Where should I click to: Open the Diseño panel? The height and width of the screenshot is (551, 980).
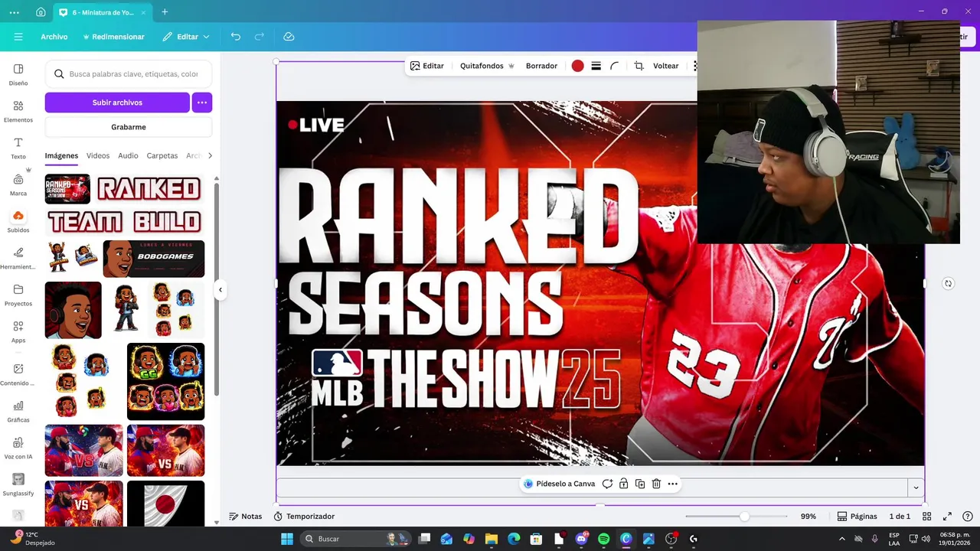[x=18, y=74]
